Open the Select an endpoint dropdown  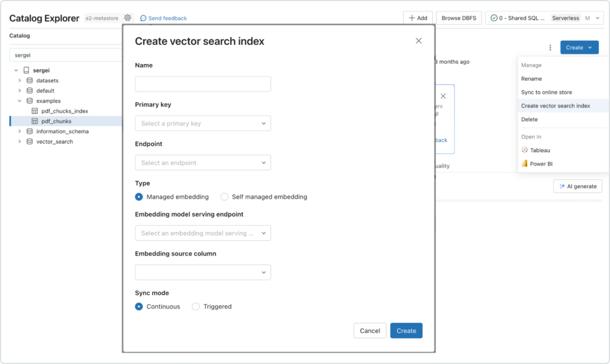pos(203,162)
